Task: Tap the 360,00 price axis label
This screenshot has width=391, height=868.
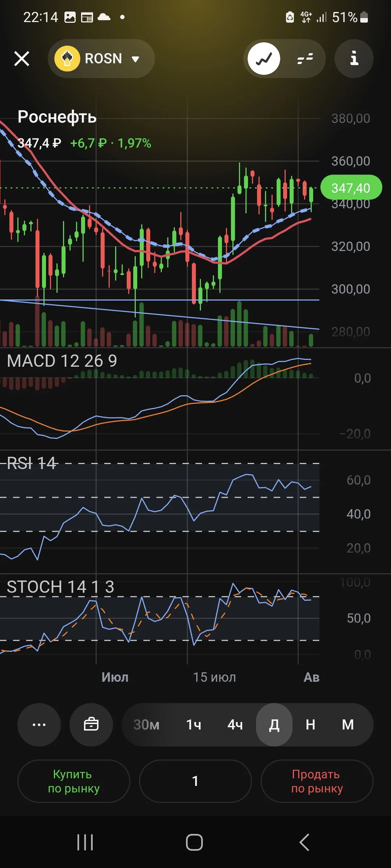Action: tap(351, 161)
